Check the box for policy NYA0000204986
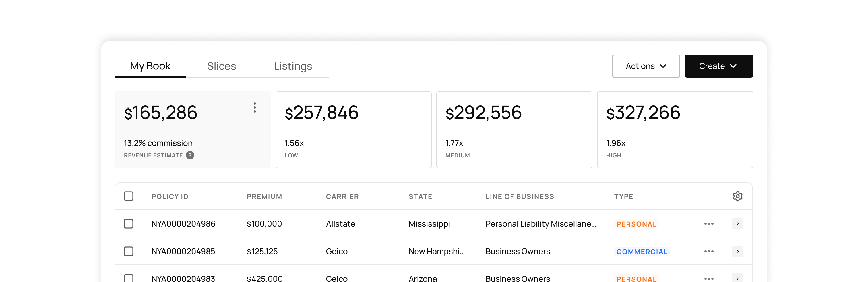Screen dimensions: 868x282 click(x=128, y=224)
